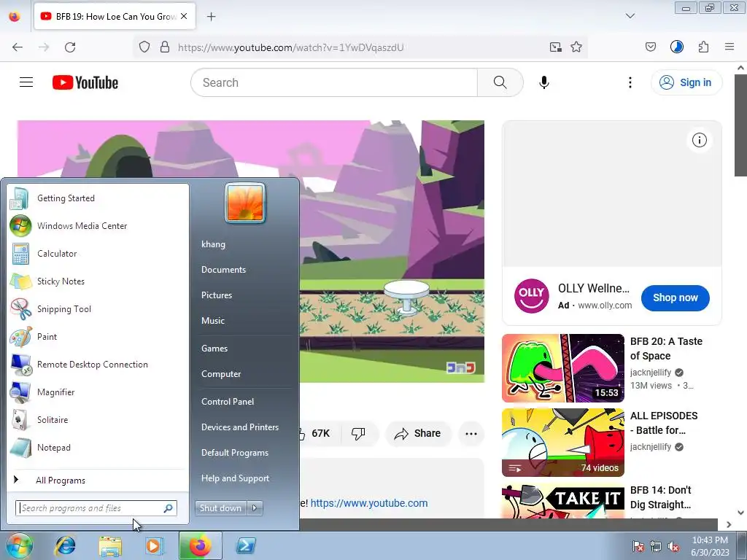This screenshot has width=747, height=560.
Task: Open Help and Support
Action: point(235,478)
